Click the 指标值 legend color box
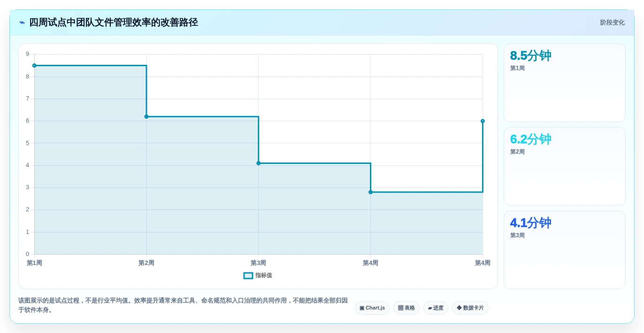644x333 pixels. (248, 276)
